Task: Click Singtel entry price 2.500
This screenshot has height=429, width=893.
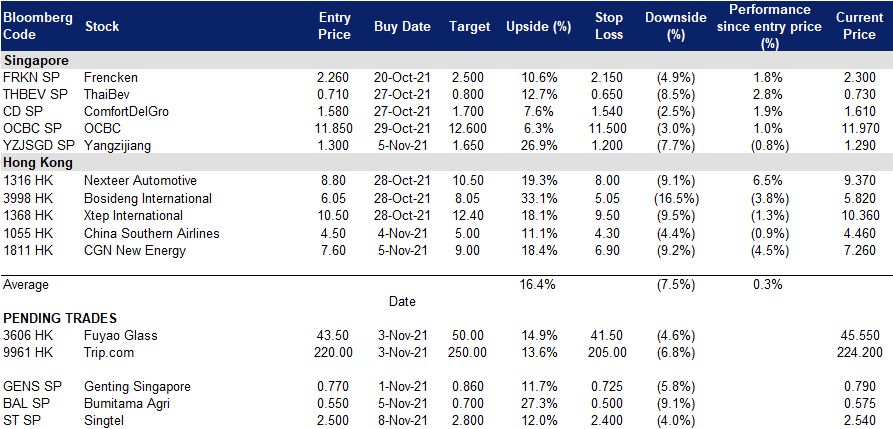Action: [x=334, y=421]
